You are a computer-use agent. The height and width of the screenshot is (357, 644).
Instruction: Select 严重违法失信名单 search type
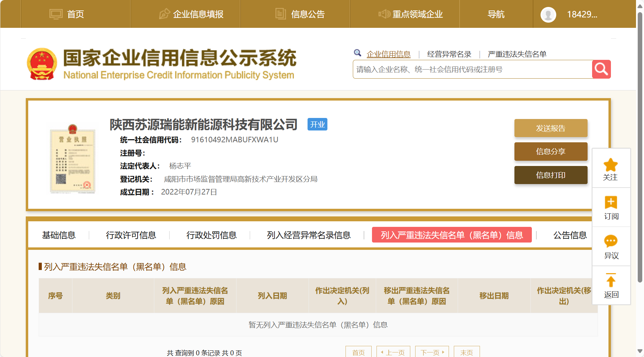click(517, 54)
